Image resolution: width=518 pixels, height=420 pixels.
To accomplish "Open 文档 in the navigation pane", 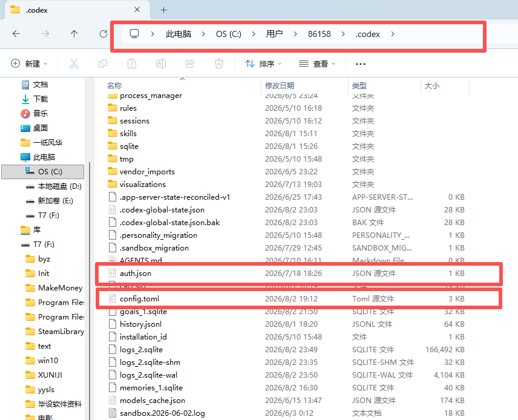I will coord(34,85).
